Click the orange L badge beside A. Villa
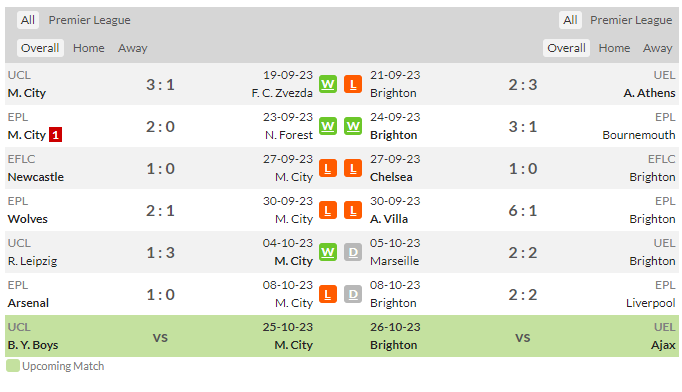682x392 pixels. pos(353,211)
